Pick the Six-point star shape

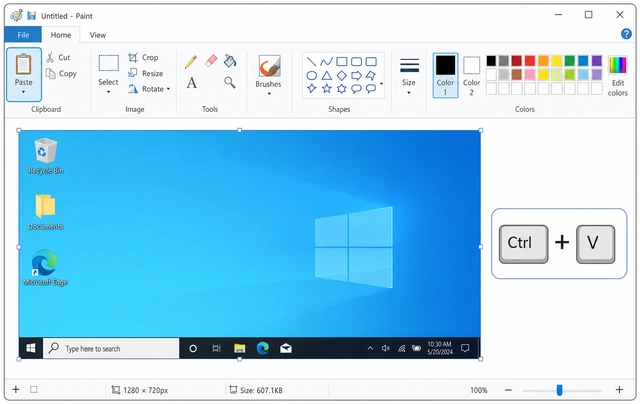[x=342, y=89]
